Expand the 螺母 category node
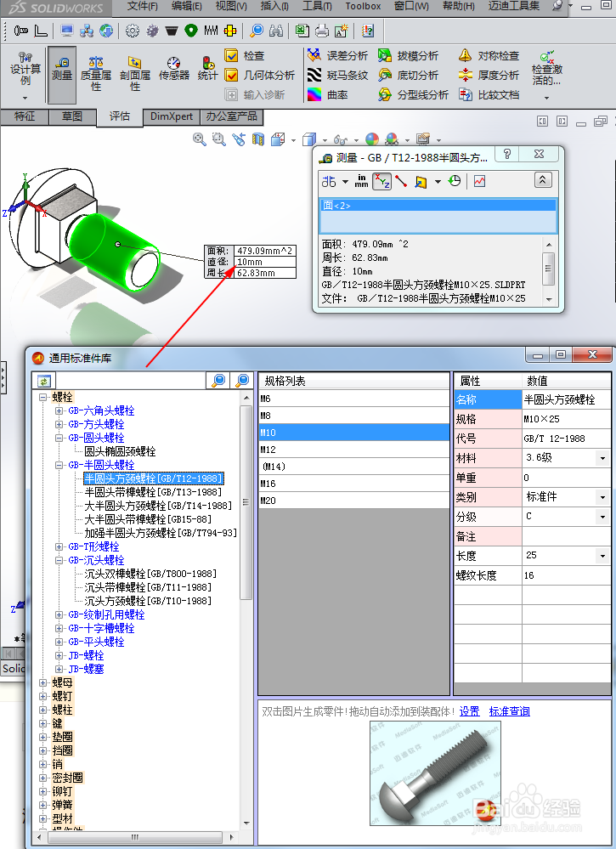This screenshot has height=849, width=616. 43,682
